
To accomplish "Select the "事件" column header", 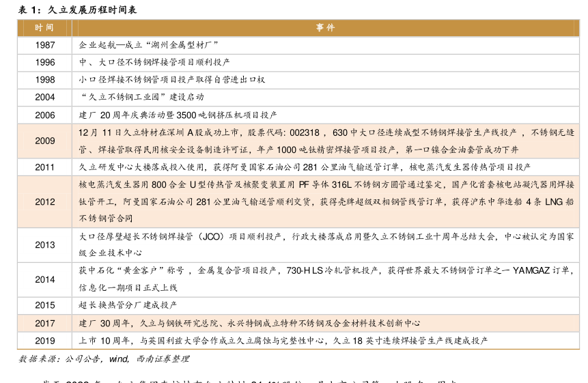I will [325, 27].
